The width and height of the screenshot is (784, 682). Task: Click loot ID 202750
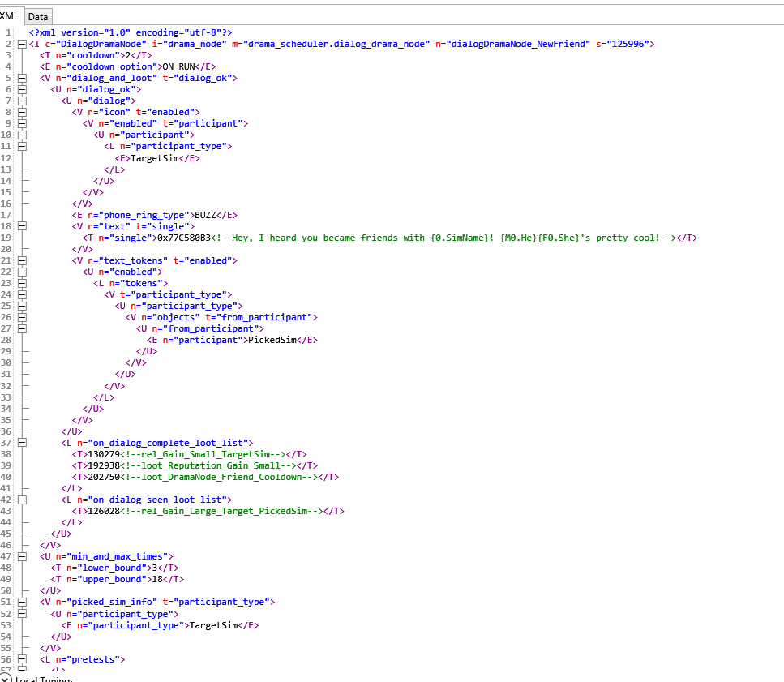pyautogui.click(x=104, y=477)
